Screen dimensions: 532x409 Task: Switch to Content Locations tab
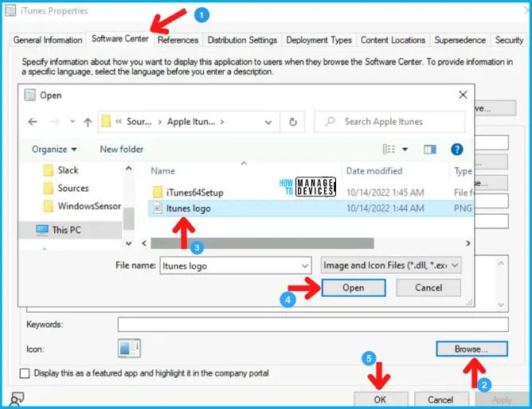click(x=393, y=40)
